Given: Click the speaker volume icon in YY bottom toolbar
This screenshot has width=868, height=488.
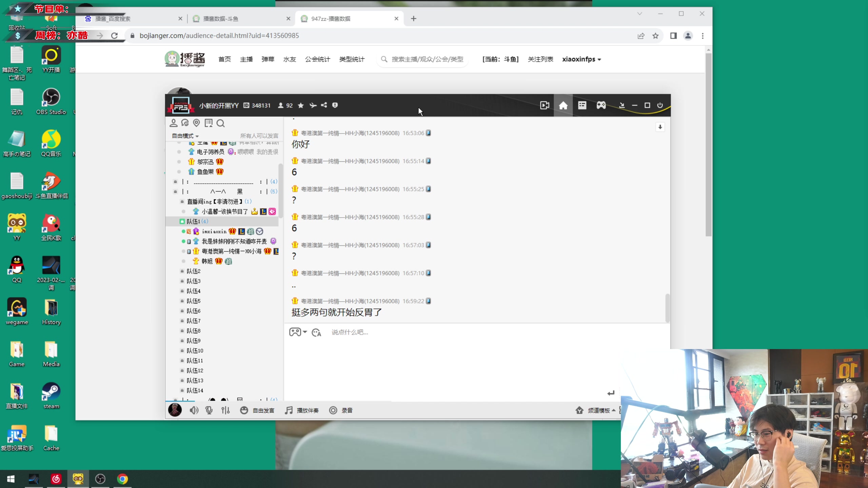Looking at the screenshot, I should point(194,410).
